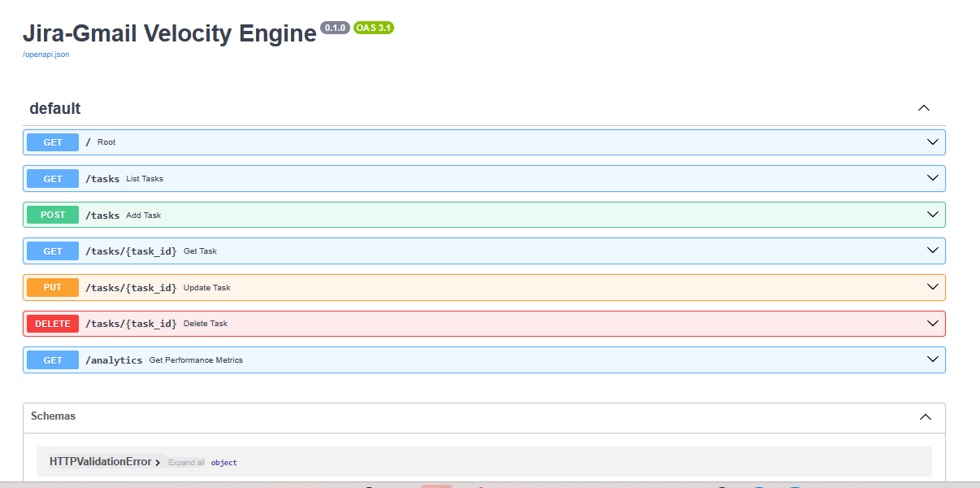Expand the Update Task endpoint row
This screenshot has width=980, height=488.
pos(931,286)
